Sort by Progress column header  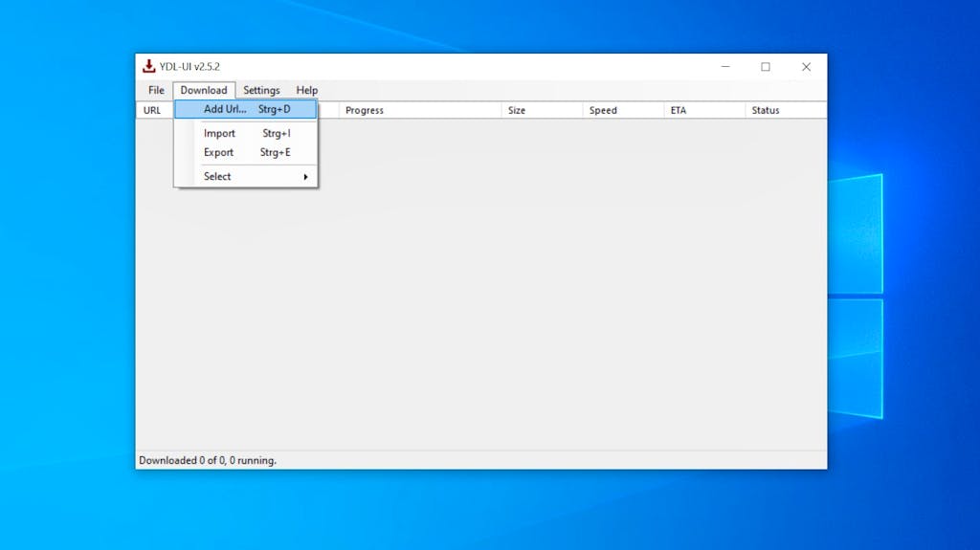click(x=420, y=110)
